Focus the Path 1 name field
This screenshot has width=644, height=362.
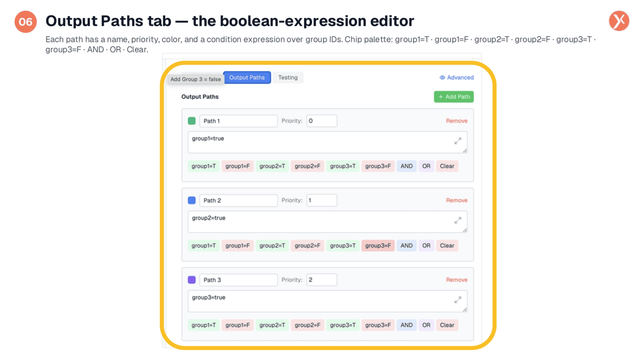point(238,121)
